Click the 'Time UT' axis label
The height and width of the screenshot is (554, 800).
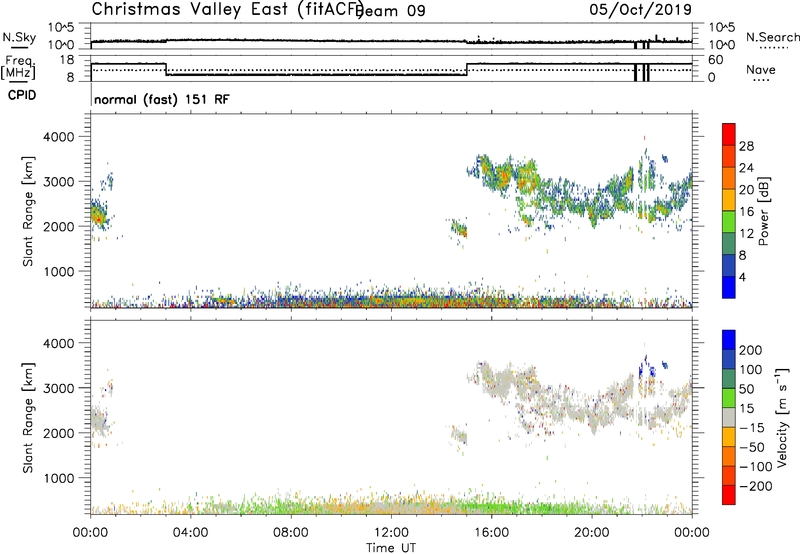[391, 548]
